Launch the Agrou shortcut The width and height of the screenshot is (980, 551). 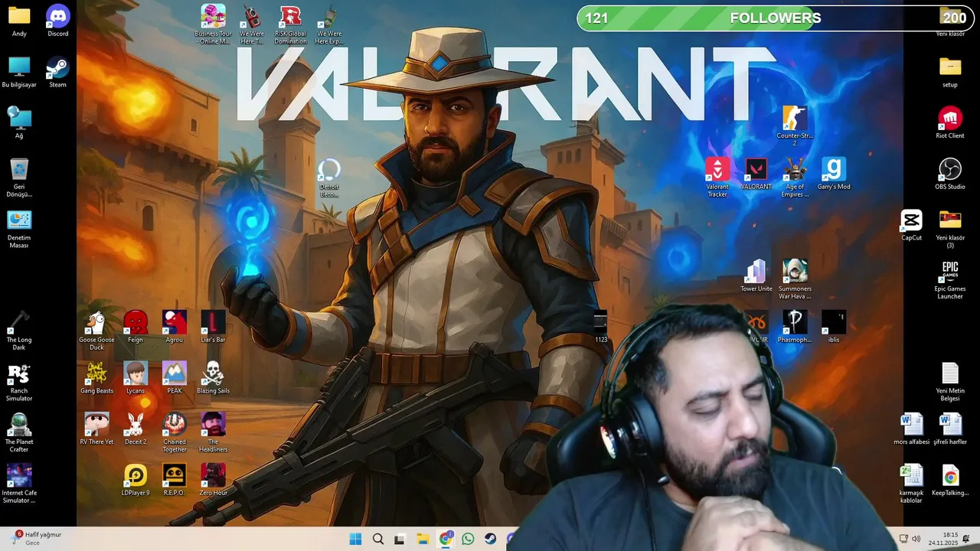click(175, 327)
